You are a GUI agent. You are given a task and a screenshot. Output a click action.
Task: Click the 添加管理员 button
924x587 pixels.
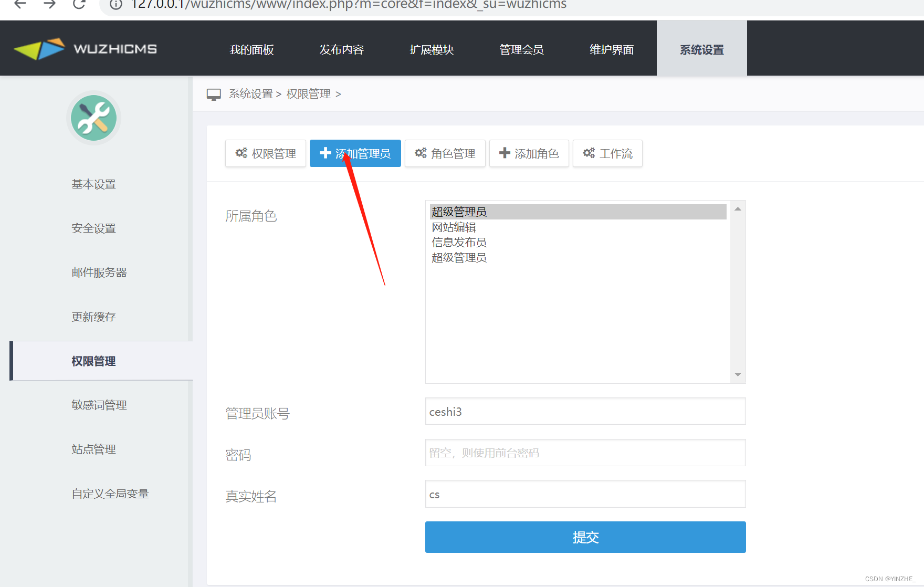click(355, 153)
